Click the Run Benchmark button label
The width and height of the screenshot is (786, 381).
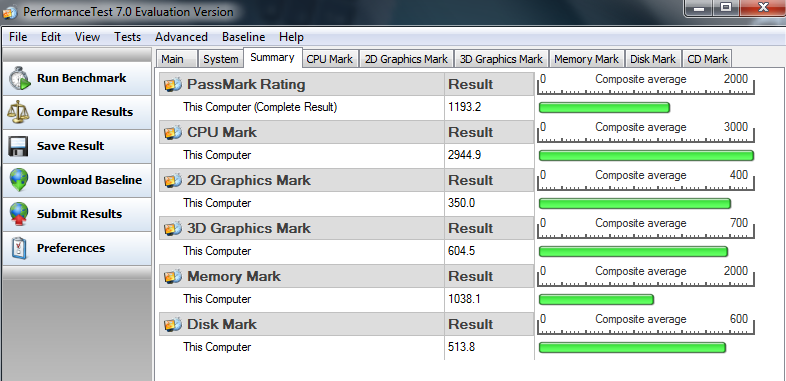81,78
